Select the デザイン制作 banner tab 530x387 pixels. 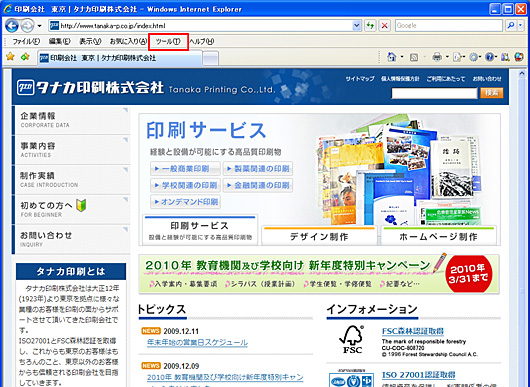pyautogui.click(x=319, y=236)
